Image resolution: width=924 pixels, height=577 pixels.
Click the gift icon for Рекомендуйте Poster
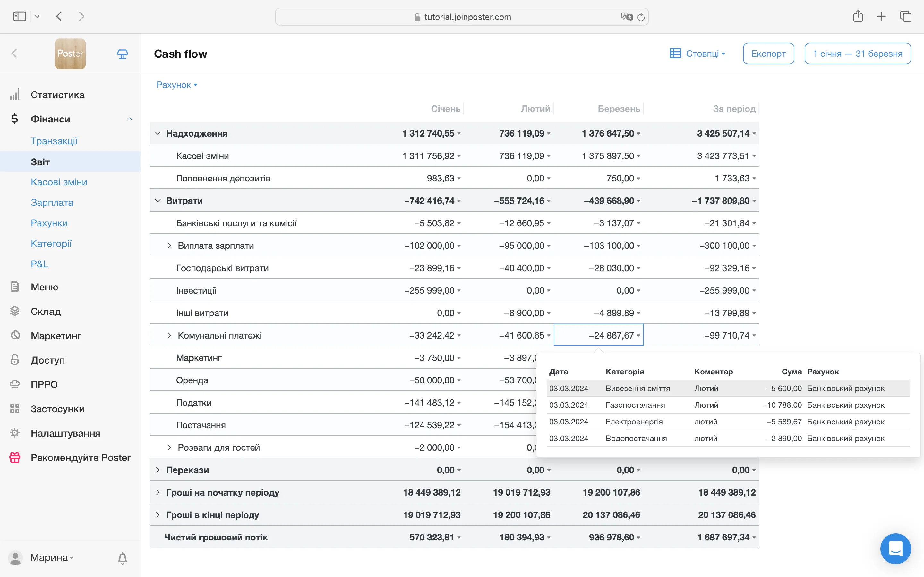pyautogui.click(x=15, y=457)
